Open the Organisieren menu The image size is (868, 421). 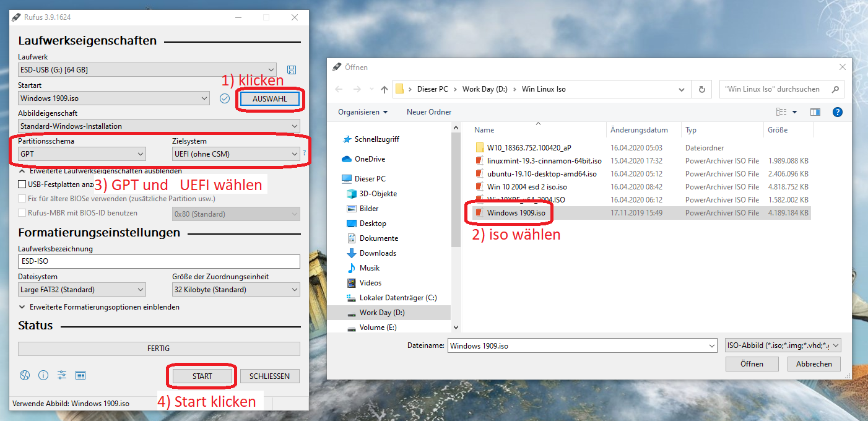point(363,112)
